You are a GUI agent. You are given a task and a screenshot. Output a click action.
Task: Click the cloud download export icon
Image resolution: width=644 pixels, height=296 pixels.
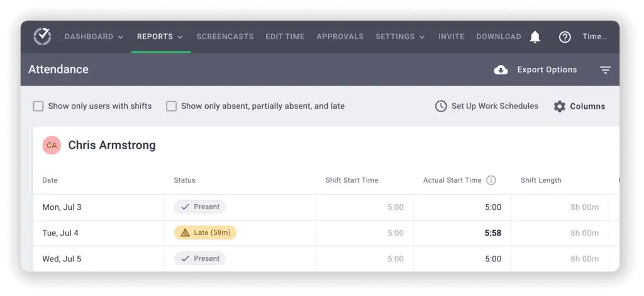click(501, 70)
